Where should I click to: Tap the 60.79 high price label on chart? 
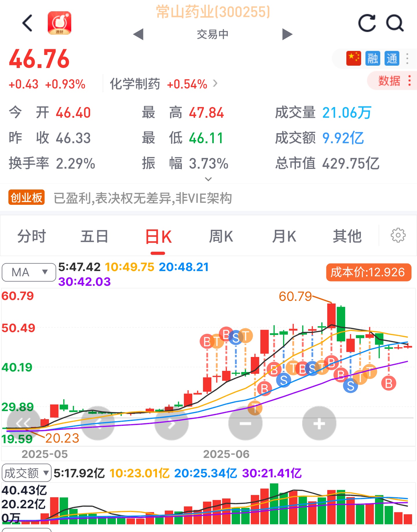pyautogui.click(x=295, y=297)
